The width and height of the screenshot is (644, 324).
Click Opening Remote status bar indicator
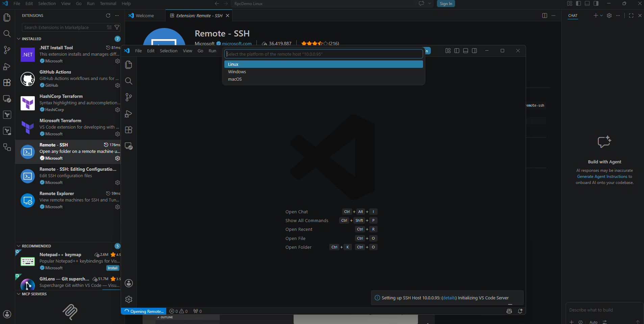tap(144, 311)
